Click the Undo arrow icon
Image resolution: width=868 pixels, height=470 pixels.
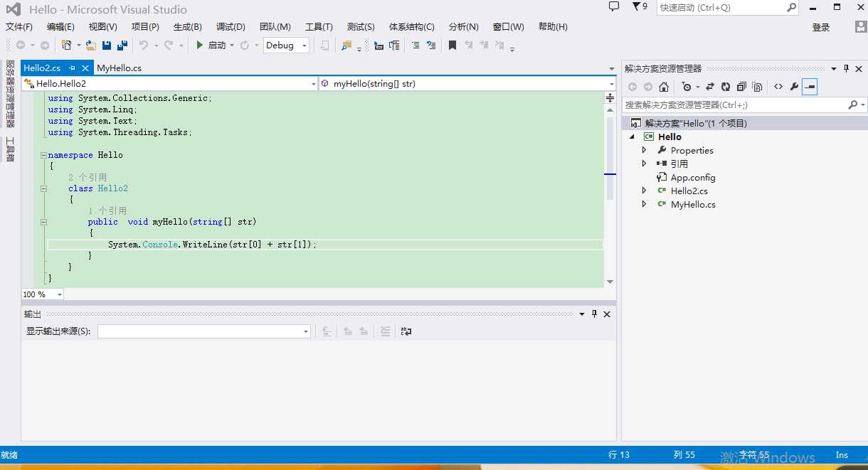click(144, 45)
